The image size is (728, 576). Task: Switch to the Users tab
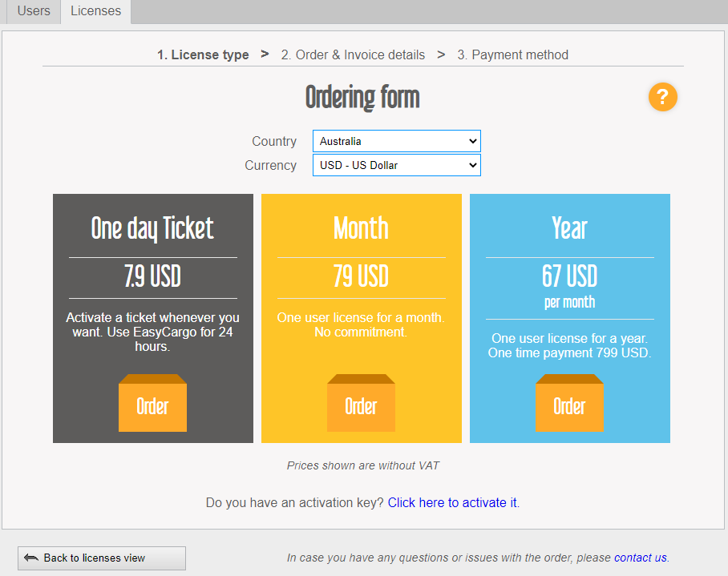click(x=34, y=11)
